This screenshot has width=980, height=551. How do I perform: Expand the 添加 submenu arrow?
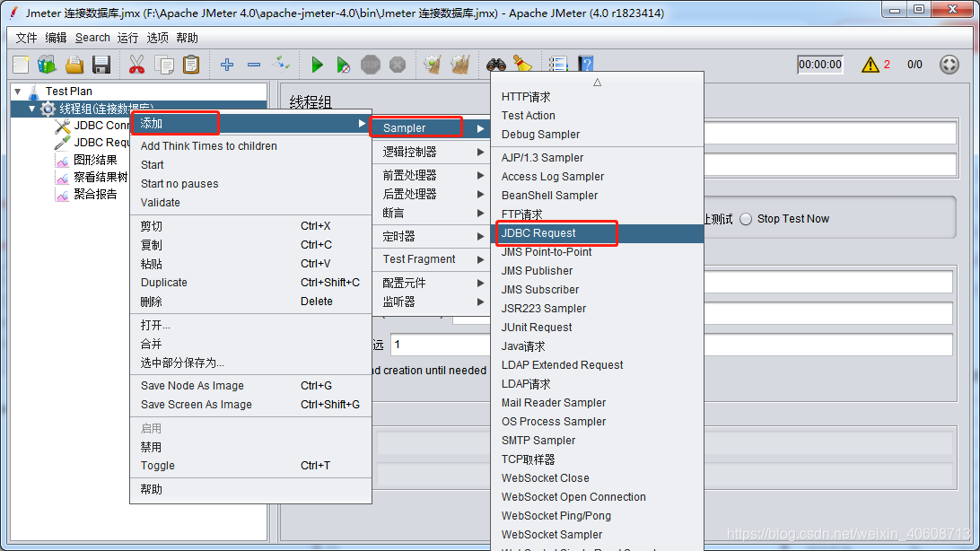pos(362,123)
